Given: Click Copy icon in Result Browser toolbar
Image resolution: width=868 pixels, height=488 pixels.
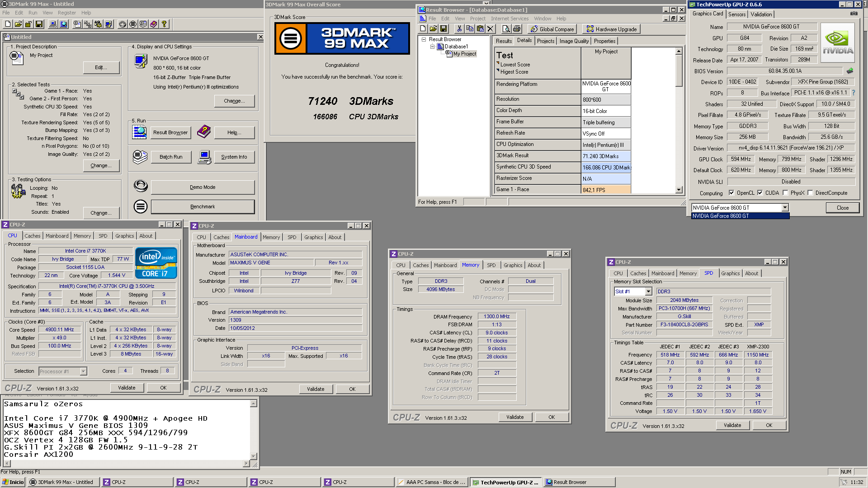Looking at the screenshot, I should tap(470, 29).
